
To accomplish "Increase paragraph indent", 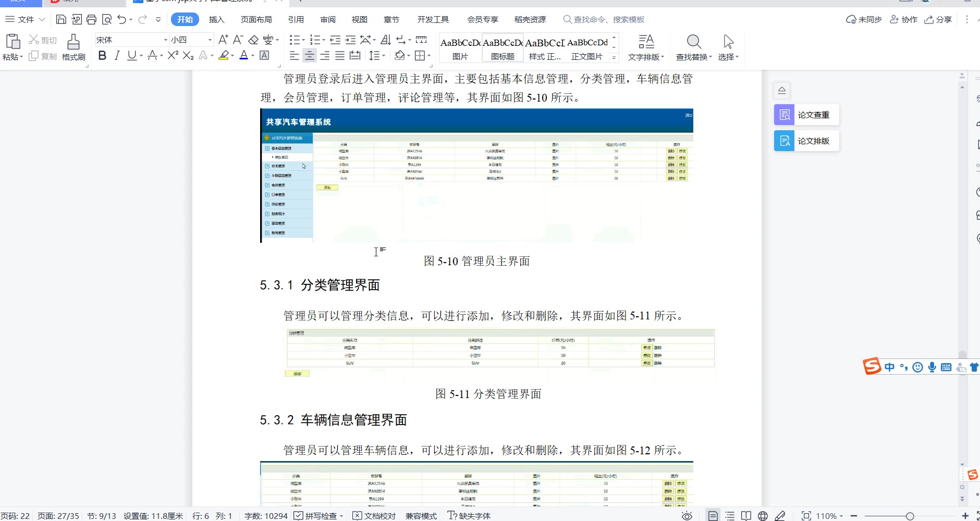I will pyautogui.click(x=350, y=40).
